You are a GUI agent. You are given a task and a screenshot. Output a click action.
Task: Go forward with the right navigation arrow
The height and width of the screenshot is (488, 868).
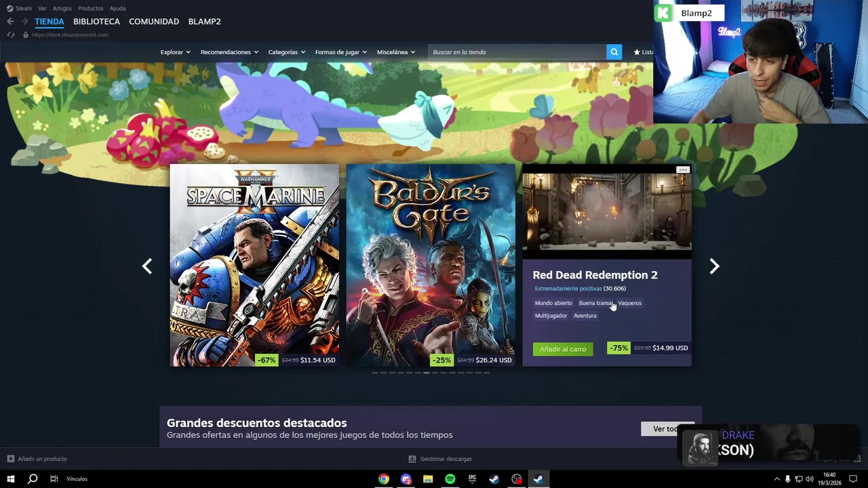tap(24, 22)
